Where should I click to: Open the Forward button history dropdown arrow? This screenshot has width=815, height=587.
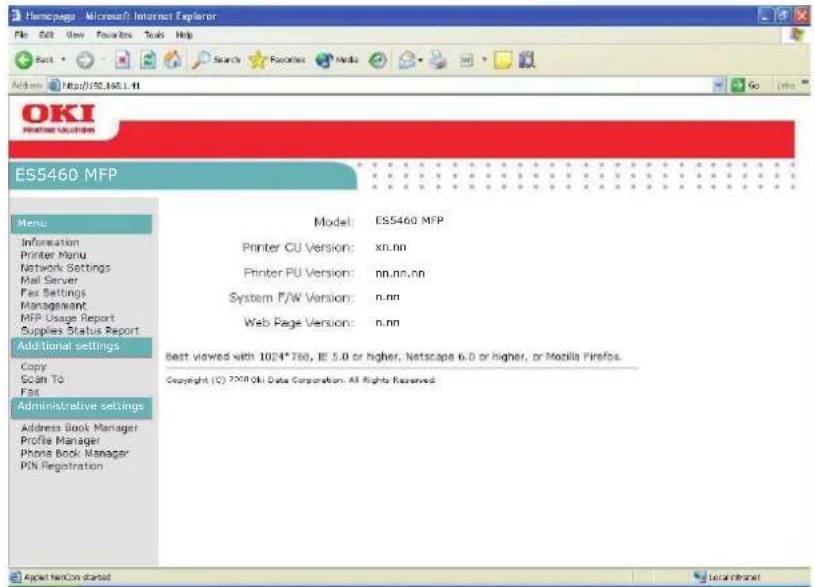(x=103, y=60)
